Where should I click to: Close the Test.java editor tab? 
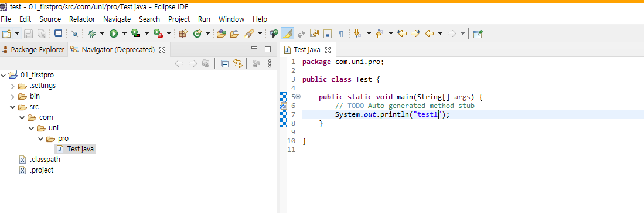(328, 50)
